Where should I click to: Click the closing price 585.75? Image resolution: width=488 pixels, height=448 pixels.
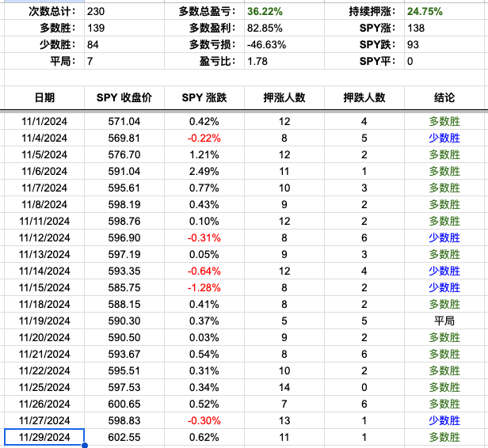pyautogui.click(x=124, y=287)
